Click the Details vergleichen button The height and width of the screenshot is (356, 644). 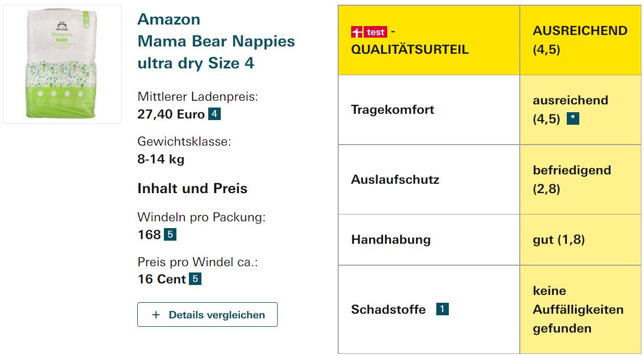point(207,315)
